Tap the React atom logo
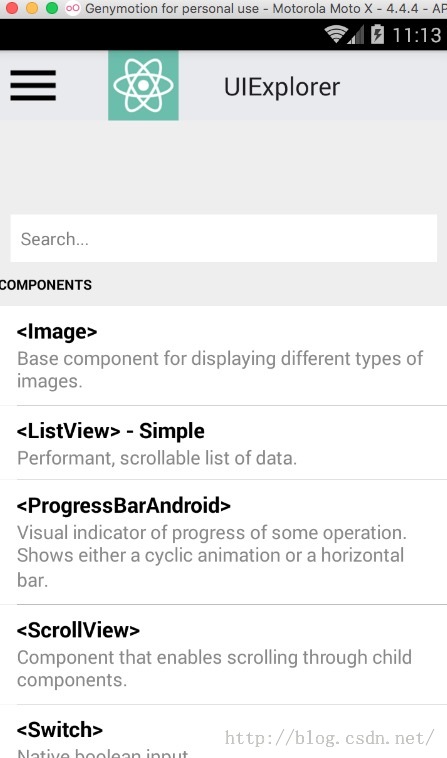The image size is (447, 758). (143, 86)
